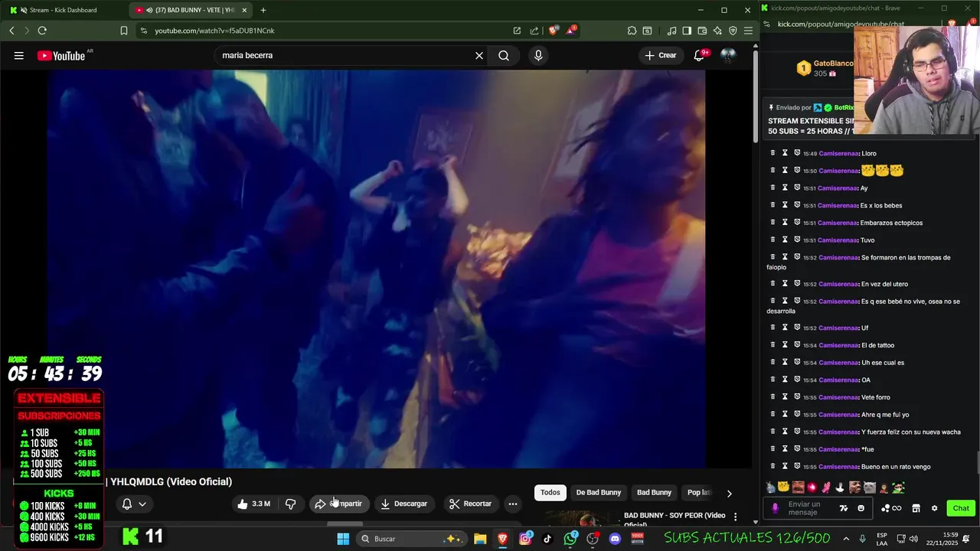
Task: Insert the gray cat emote from quick bar
Action: tap(870, 487)
